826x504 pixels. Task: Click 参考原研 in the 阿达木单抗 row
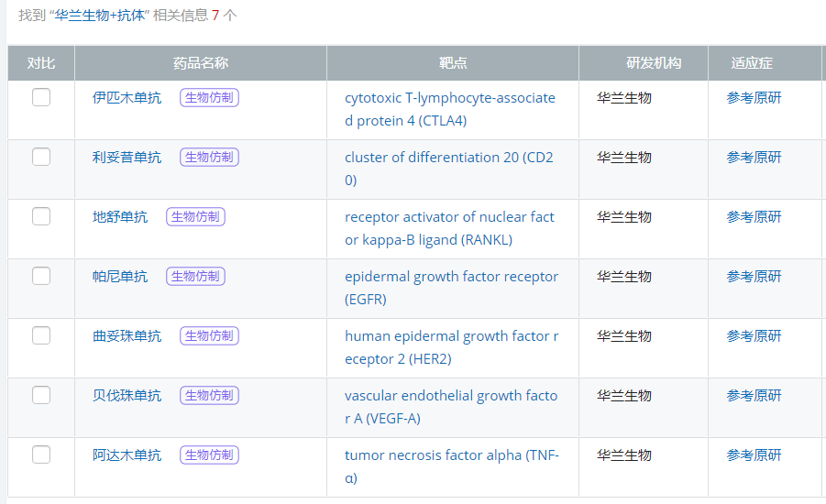tap(754, 455)
